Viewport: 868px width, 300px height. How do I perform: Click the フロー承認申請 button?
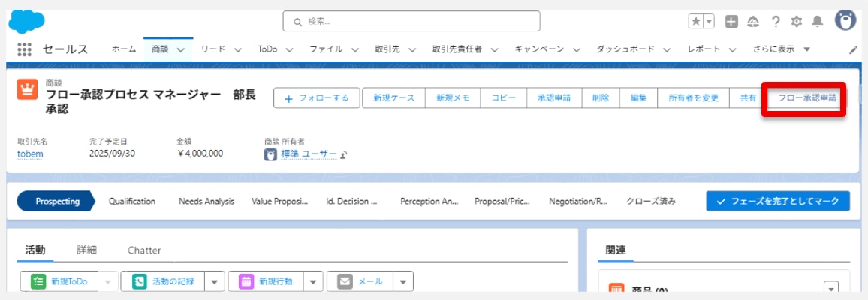(807, 98)
